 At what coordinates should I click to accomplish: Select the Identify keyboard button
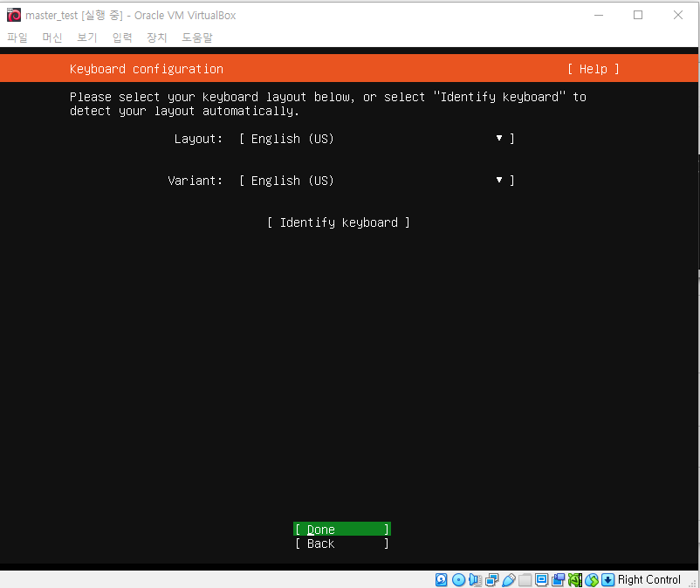point(339,222)
